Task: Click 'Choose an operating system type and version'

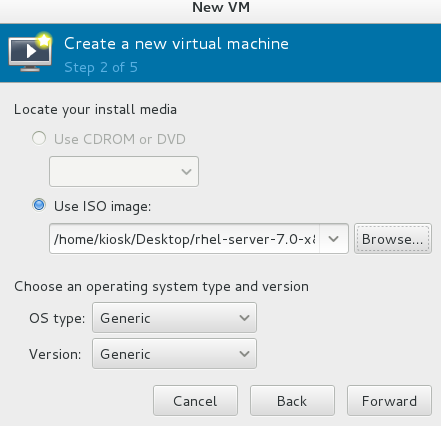Action: click(x=161, y=287)
